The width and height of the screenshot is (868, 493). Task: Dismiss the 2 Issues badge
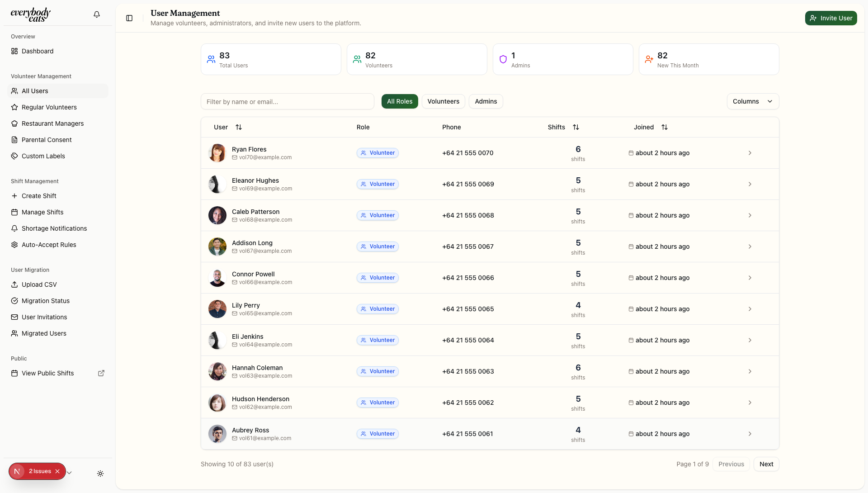click(x=57, y=471)
